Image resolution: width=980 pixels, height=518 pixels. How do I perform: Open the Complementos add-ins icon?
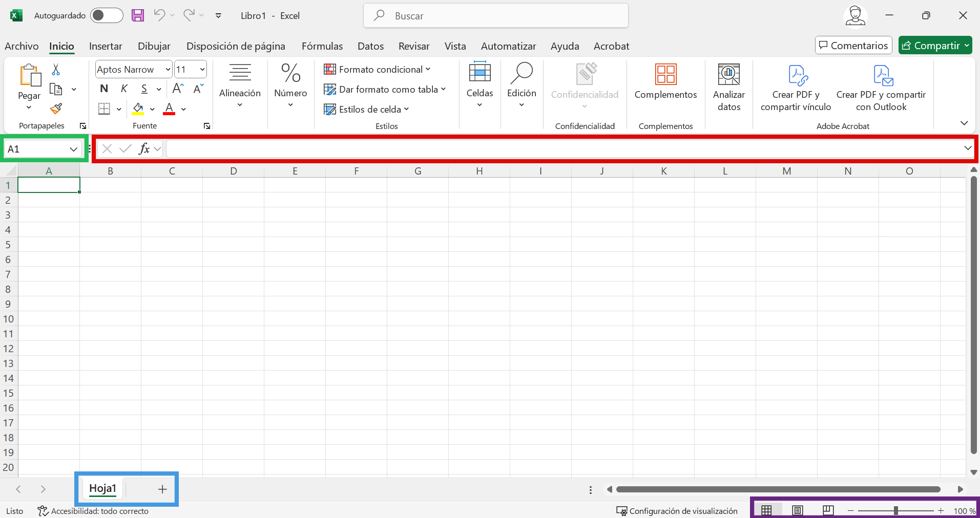point(665,82)
